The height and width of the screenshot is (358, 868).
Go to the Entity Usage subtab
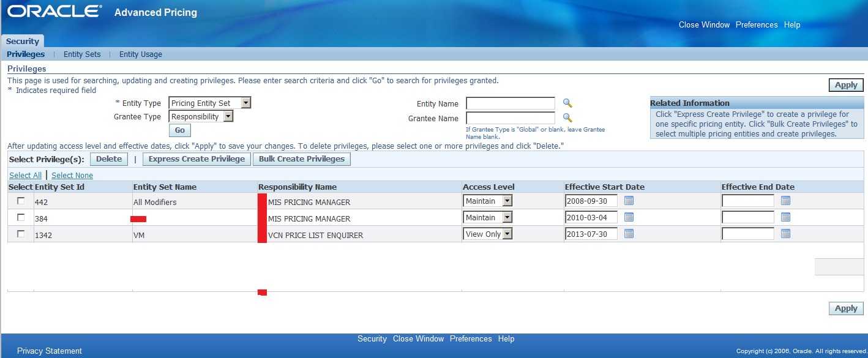141,54
